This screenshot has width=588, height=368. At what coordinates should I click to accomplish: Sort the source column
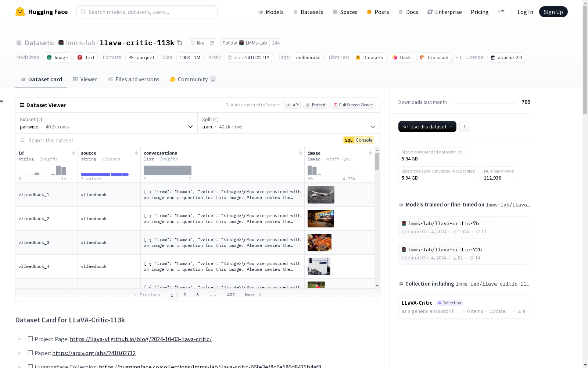pos(136,153)
